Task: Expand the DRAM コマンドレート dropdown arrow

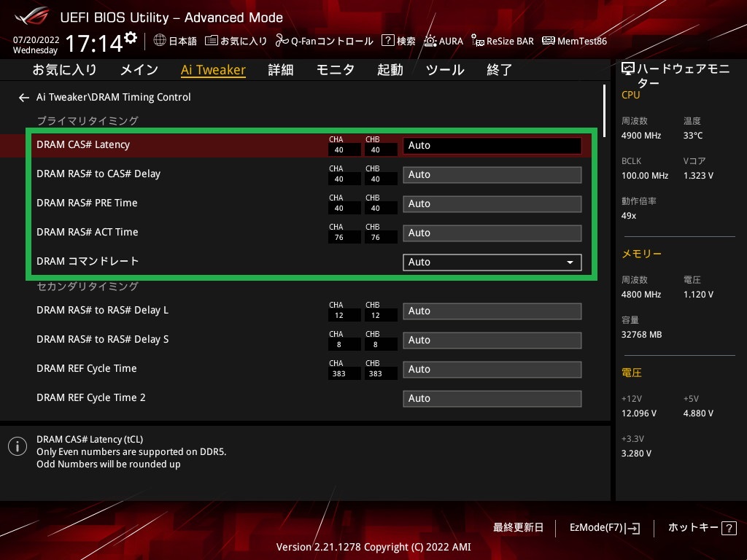Action: [570, 262]
